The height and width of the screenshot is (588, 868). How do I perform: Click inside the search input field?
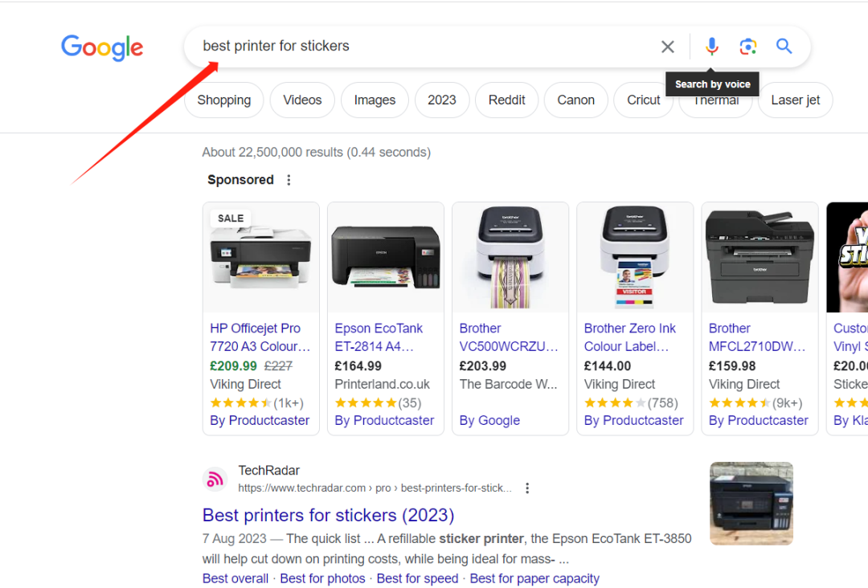point(426,46)
